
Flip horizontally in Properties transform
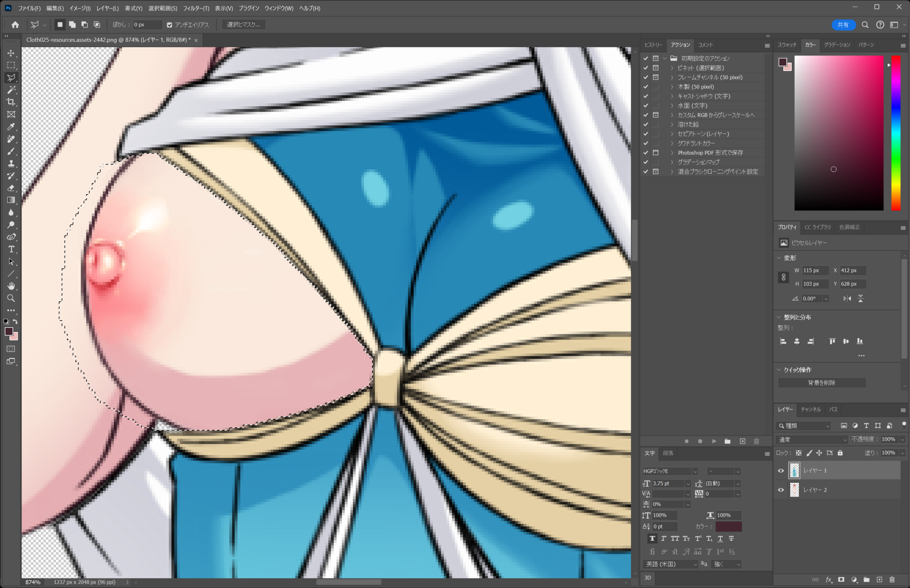pos(847,299)
